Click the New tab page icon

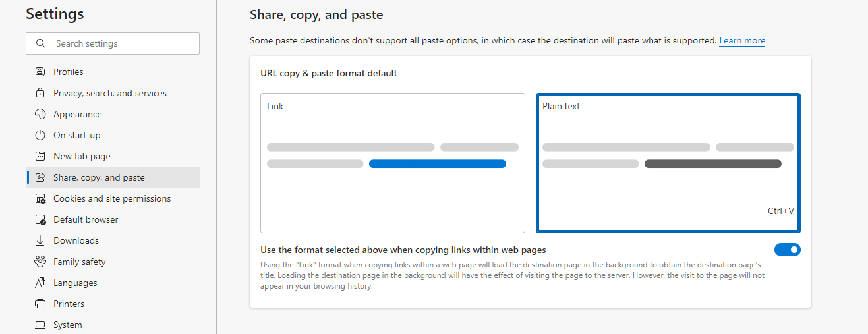pyautogui.click(x=40, y=156)
